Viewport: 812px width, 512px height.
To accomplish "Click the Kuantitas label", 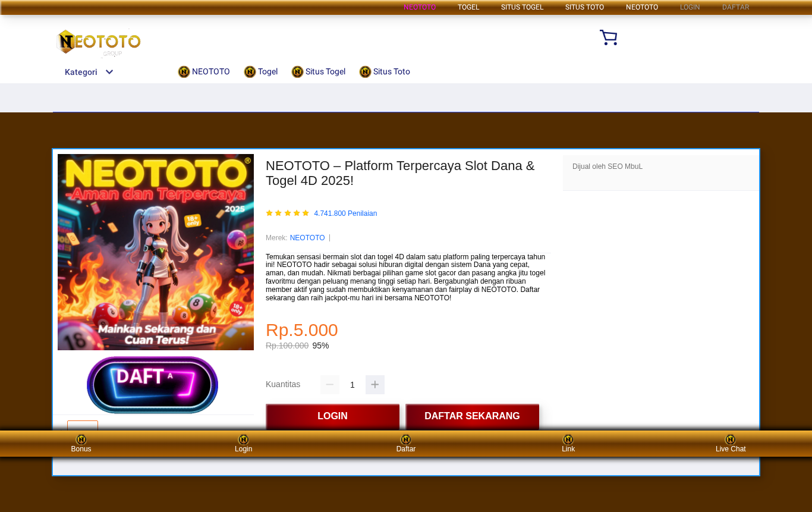I will 283,384.
